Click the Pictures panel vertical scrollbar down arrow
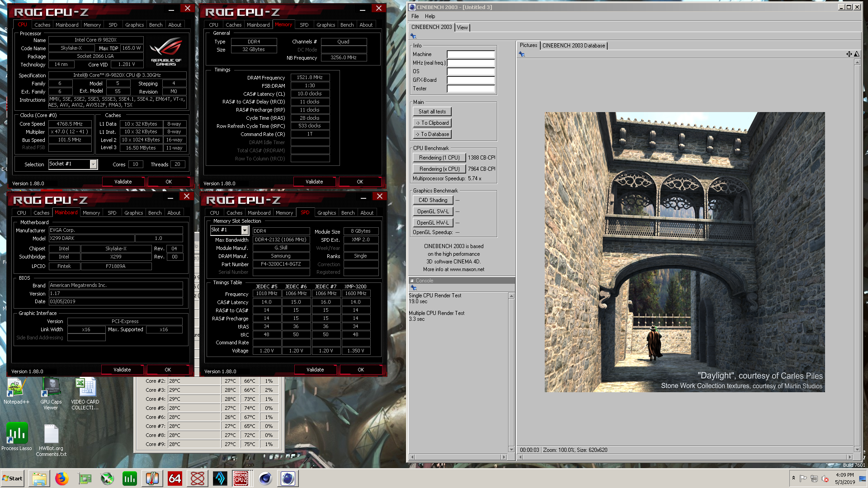This screenshot has width=868, height=488. [857, 450]
